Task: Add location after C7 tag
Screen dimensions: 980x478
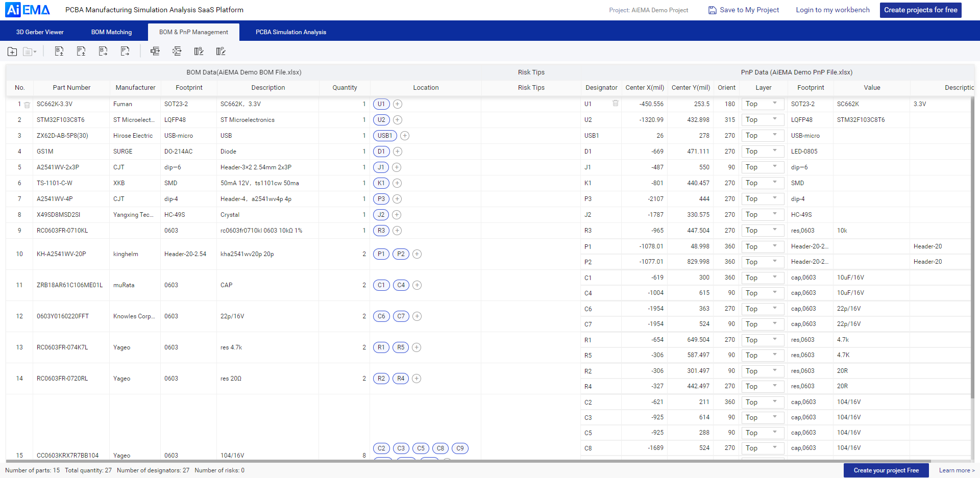Action: point(417,316)
